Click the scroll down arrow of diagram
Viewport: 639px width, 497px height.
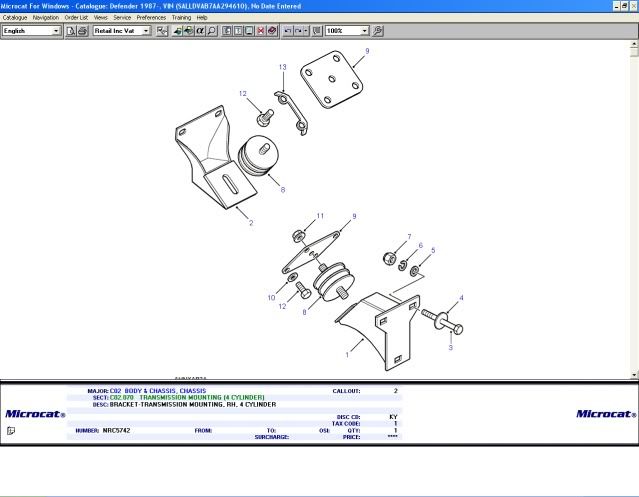(x=635, y=374)
